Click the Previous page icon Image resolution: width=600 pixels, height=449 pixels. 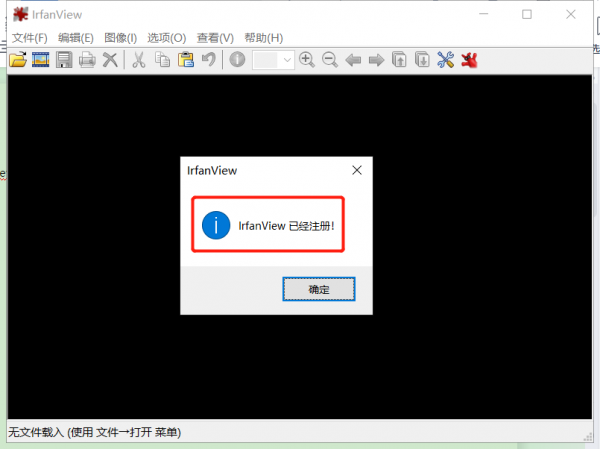399,60
